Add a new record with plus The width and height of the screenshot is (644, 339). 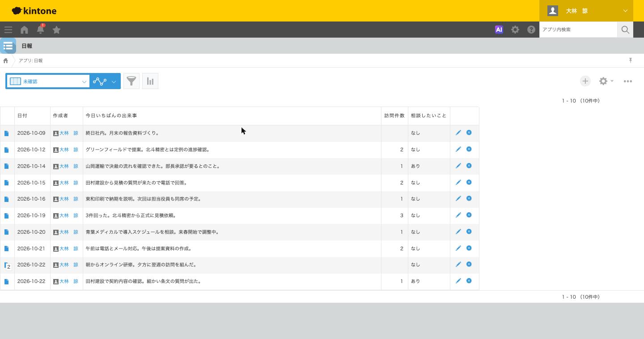pyautogui.click(x=585, y=81)
